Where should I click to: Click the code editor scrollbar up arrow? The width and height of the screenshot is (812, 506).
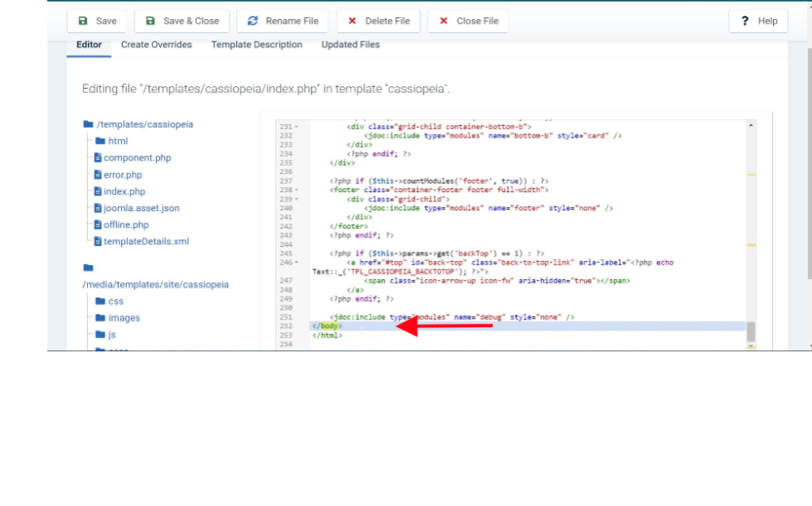click(751, 125)
